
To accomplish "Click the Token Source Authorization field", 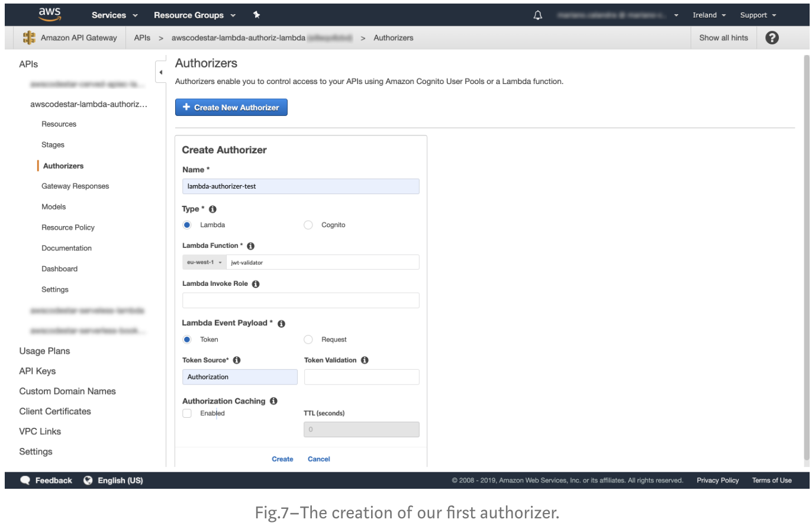I will point(240,377).
